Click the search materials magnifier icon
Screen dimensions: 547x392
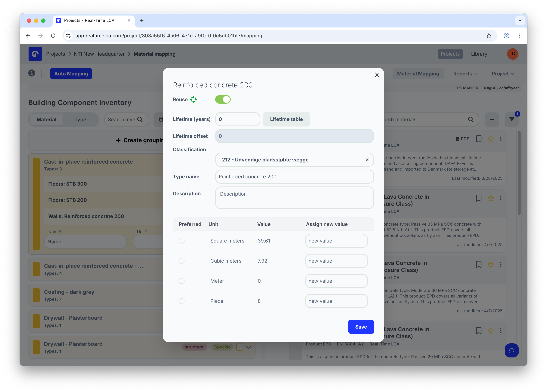(471, 119)
